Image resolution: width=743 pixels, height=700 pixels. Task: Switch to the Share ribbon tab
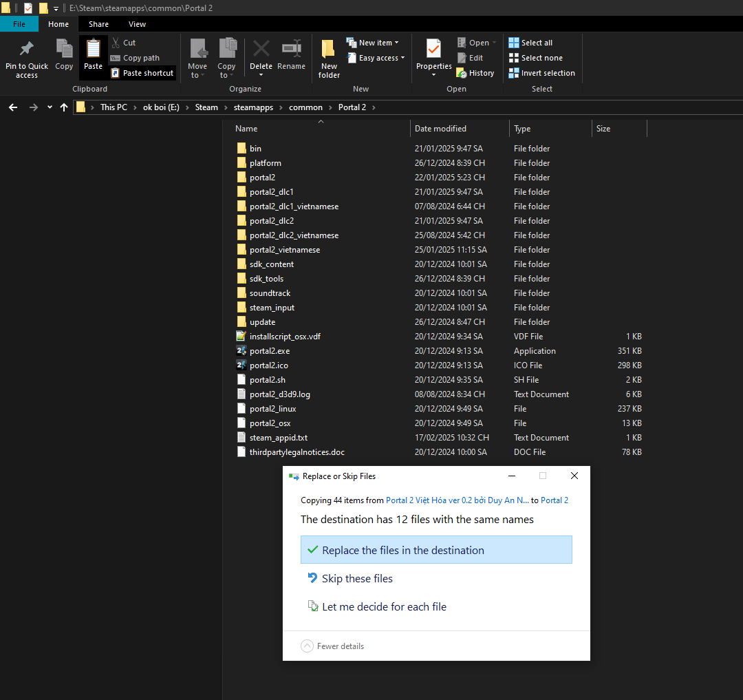[x=98, y=24]
